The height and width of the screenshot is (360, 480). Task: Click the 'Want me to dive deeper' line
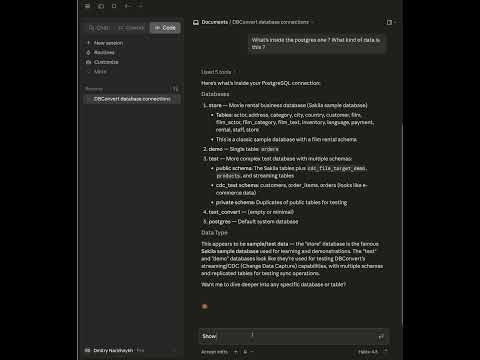273,285
